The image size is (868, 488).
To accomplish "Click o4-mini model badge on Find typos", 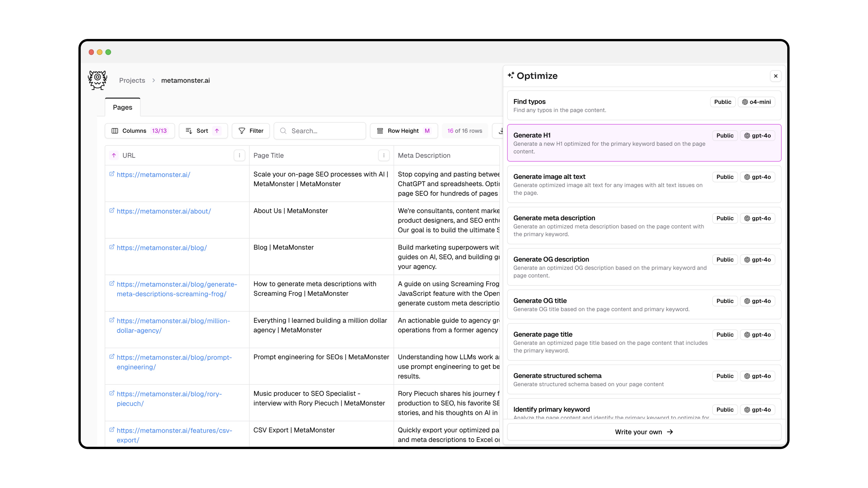I will [x=757, y=102].
